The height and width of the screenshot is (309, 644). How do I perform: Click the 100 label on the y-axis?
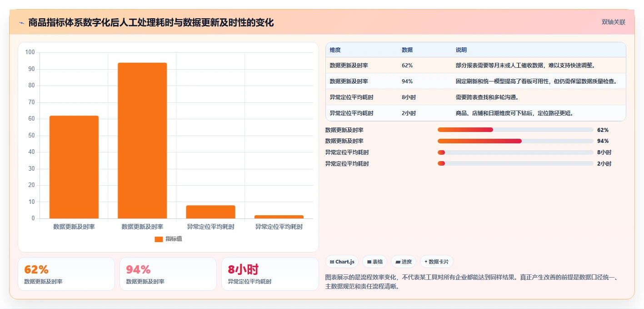30,52
